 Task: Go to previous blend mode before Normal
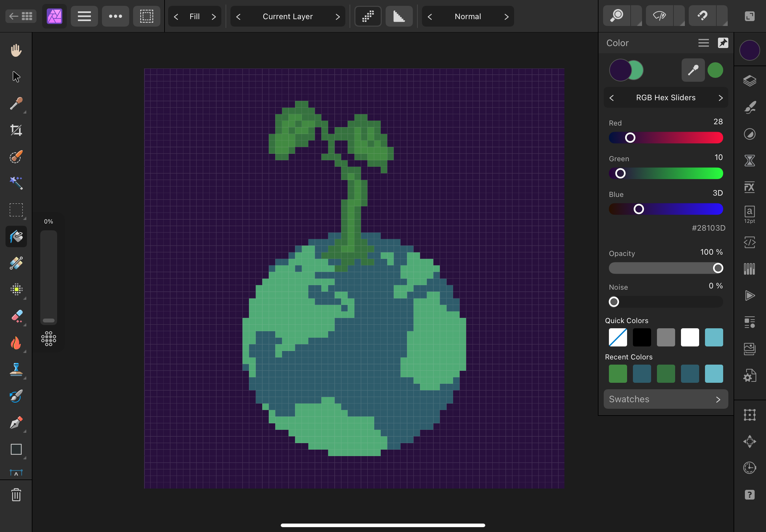(x=430, y=17)
